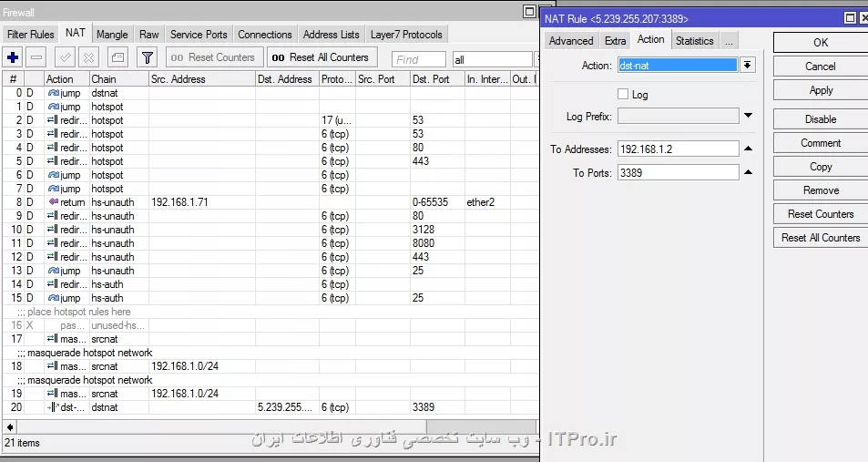This screenshot has height=462, width=868.
Task: Click jump icon in row 13
Action: (x=53, y=271)
